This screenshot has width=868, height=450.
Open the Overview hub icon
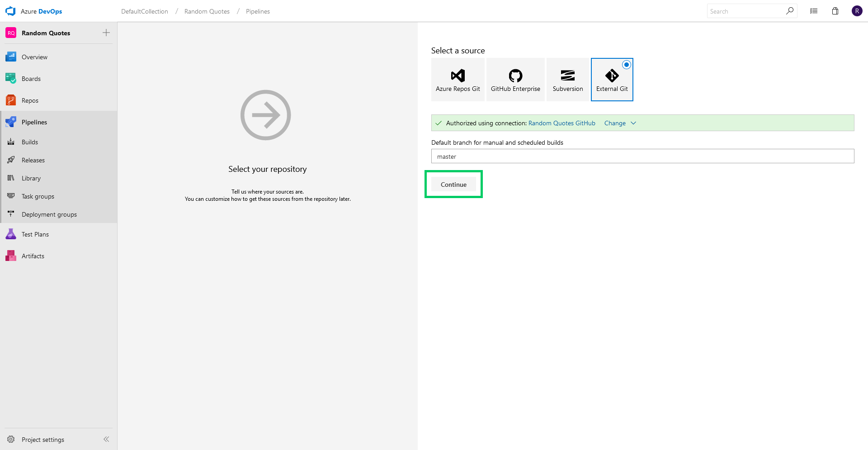(11, 57)
